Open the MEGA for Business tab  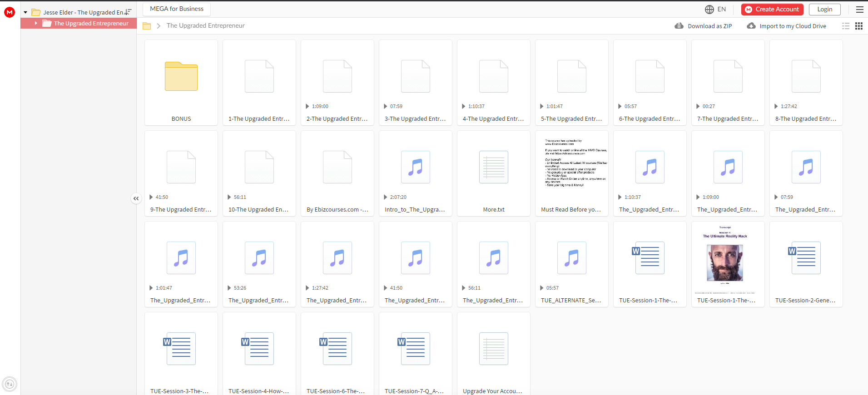(x=177, y=9)
